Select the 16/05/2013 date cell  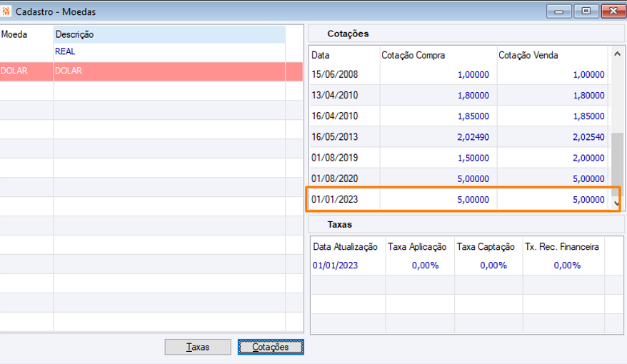pyautogui.click(x=345, y=137)
